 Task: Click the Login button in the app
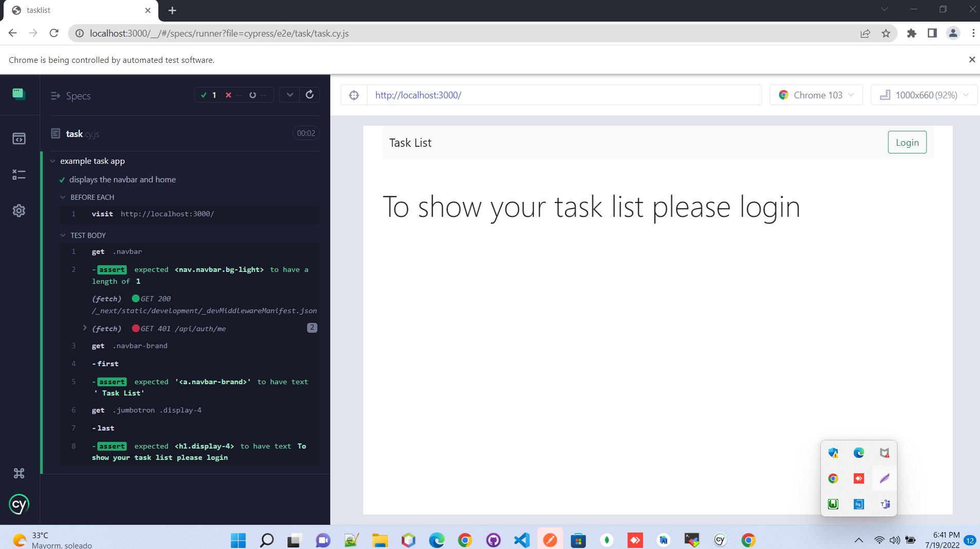[907, 143]
